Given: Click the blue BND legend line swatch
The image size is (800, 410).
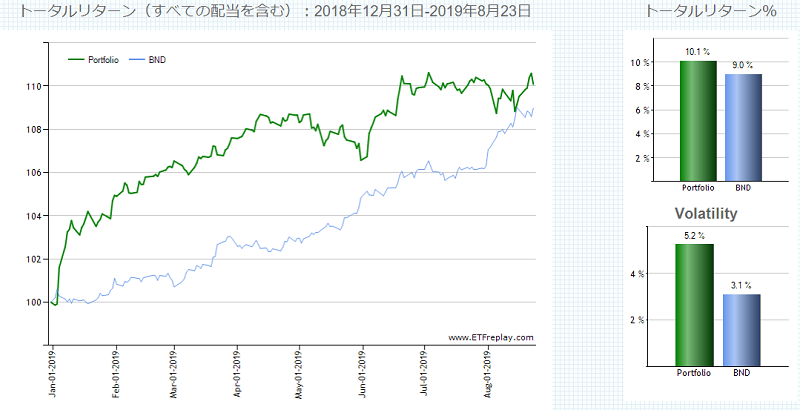Looking at the screenshot, I should (138, 60).
